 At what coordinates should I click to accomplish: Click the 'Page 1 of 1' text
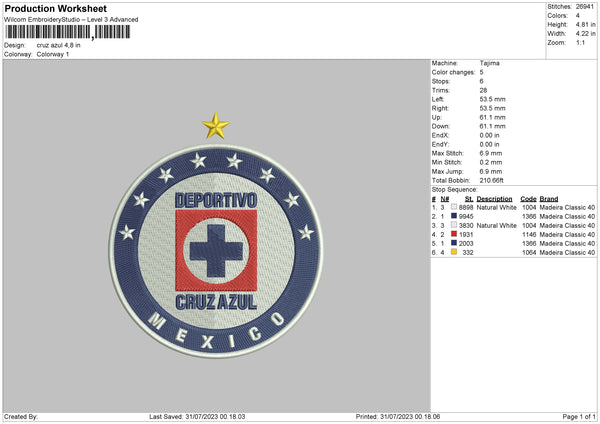click(579, 416)
